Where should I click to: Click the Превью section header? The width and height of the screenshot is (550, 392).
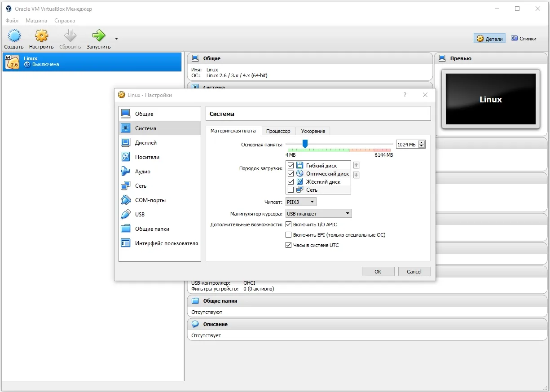(x=490, y=58)
